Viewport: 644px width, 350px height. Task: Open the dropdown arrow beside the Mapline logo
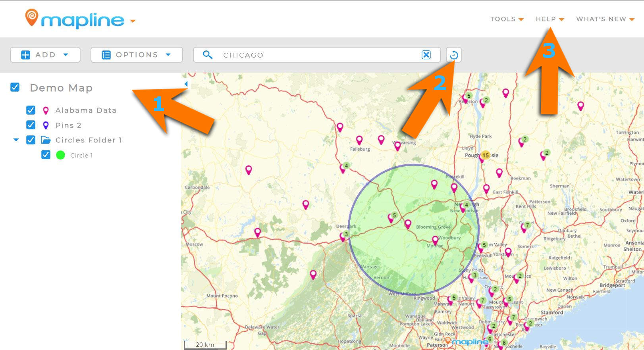[x=133, y=21]
